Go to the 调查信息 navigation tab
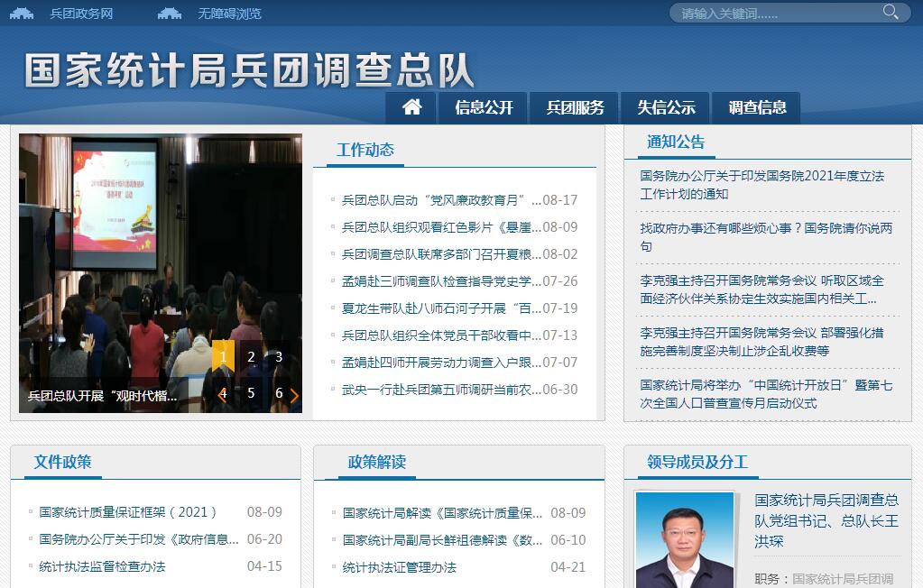The image size is (923, 588). pyautogui.click(x=757, y=108)
